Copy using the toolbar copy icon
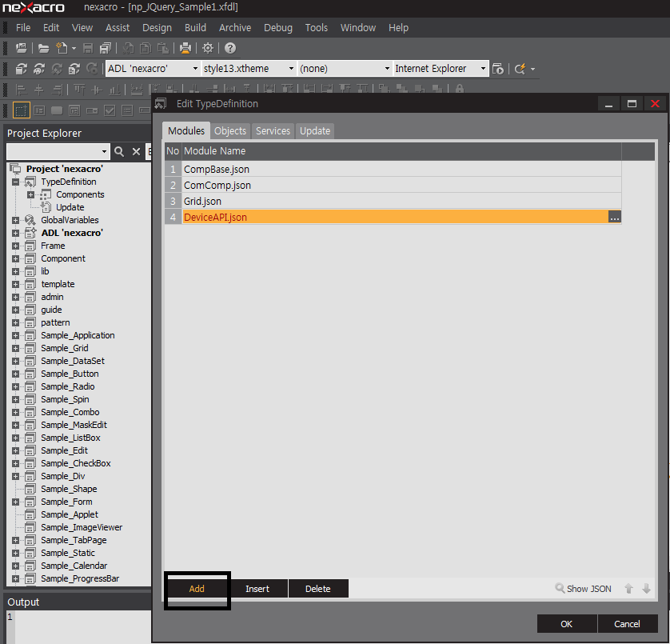This screenshot has height=644, width=670. (x=146, y=48)
